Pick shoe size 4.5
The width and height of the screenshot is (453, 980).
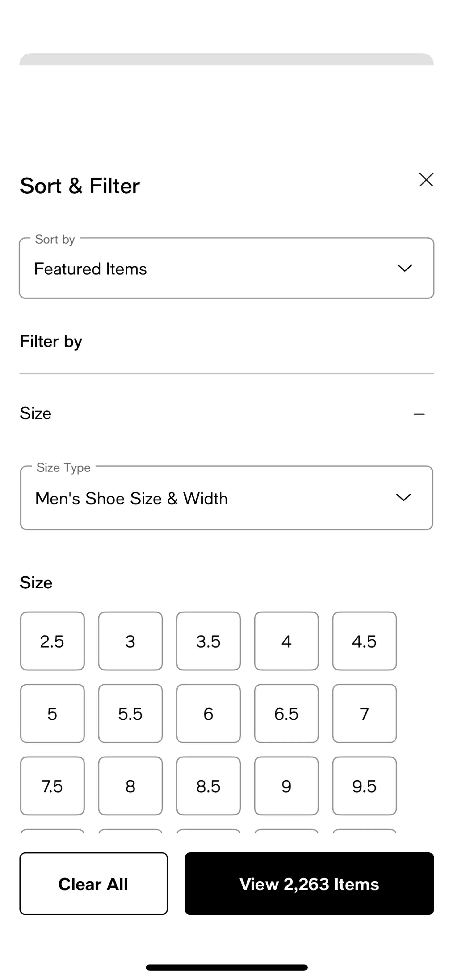[x=364, y=641]
